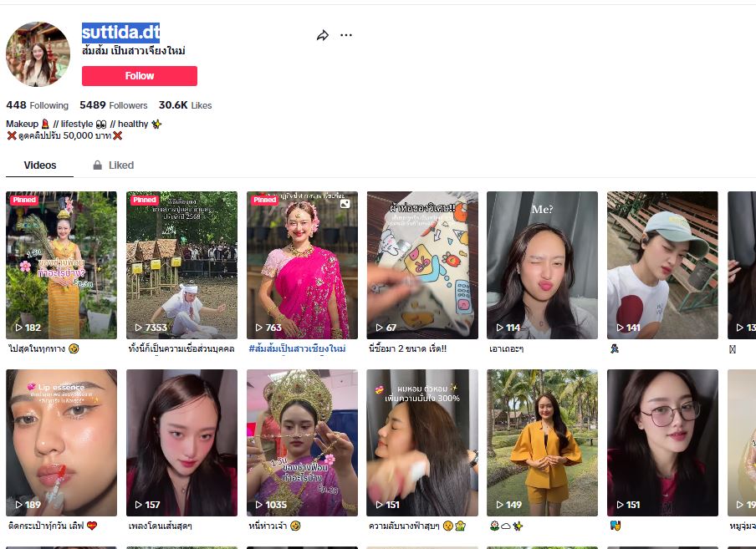Click the caption 'ไปสุดในทุกทาง'
Image resolution: width=756 pixels, height=549 pixels.
[37, 348]
